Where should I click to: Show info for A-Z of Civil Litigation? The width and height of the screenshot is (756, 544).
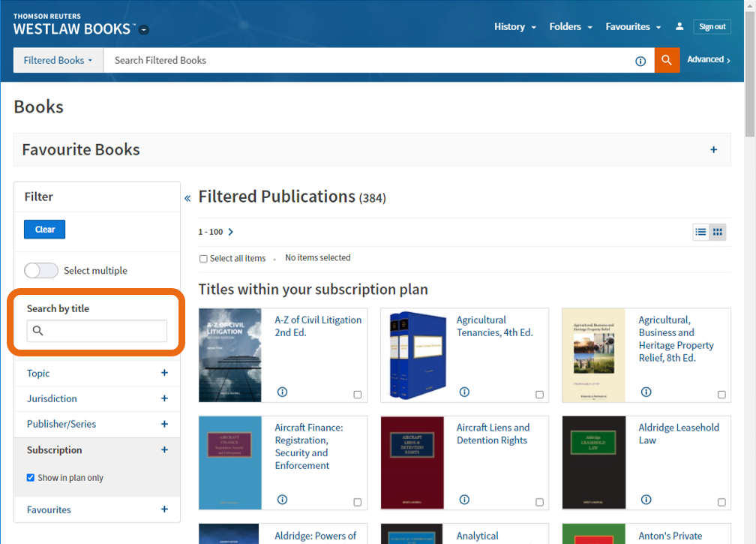click(x=283, y=392)
